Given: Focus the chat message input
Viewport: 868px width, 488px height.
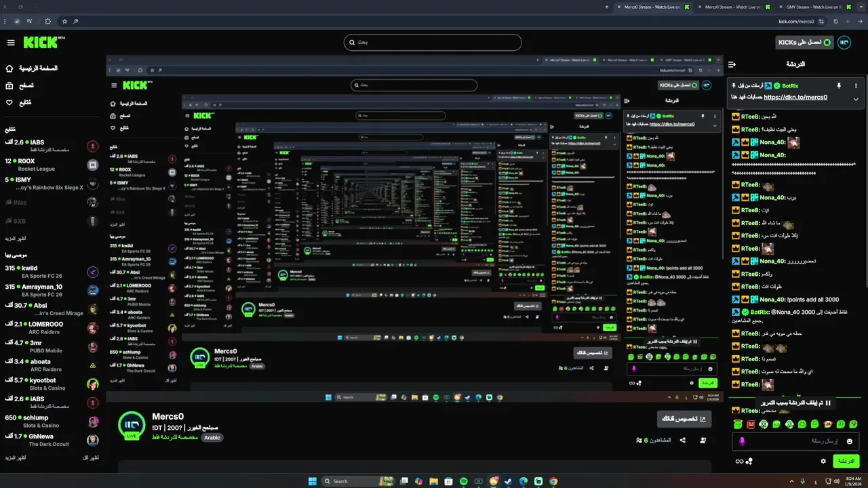Looking at the screenshot, I should [x=795, y=441].
